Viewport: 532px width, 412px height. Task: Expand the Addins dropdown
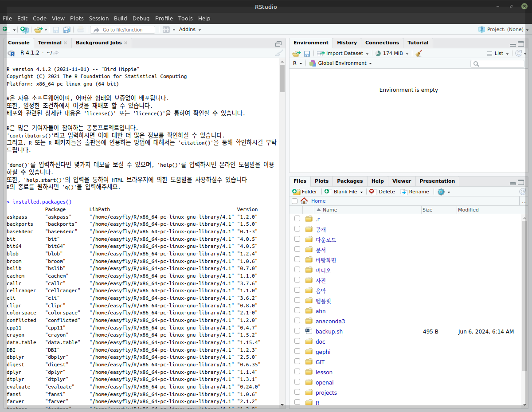click(x=190, y=30)
